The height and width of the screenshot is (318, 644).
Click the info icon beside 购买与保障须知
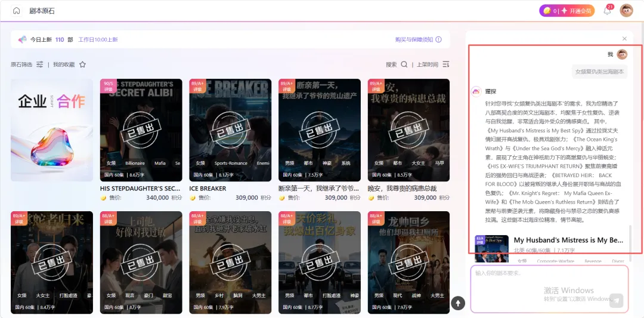coord(439,40)
